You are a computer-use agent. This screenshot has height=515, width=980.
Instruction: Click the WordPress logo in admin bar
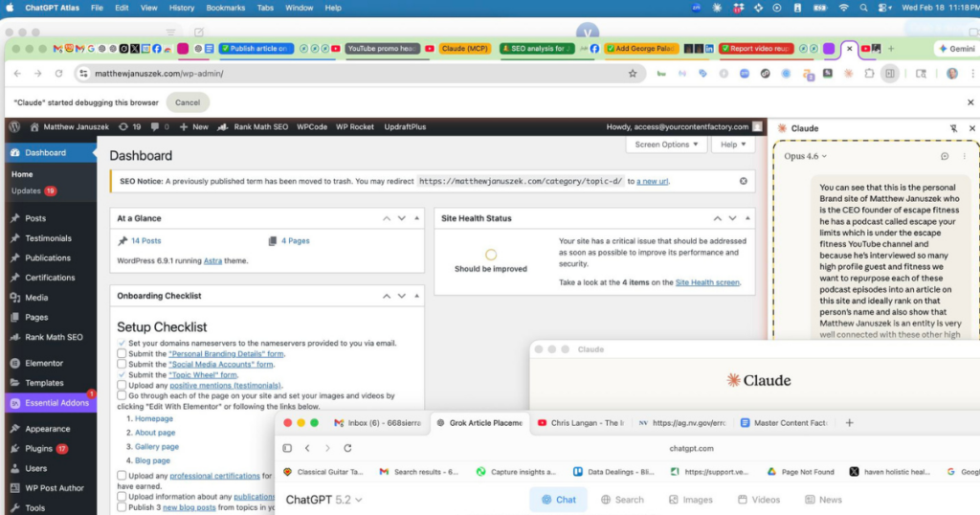tap(15, 126)
